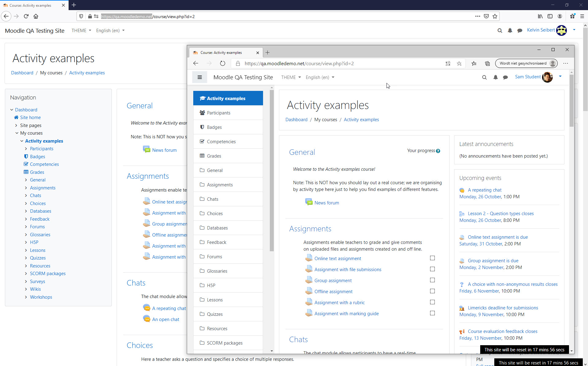Open Lesson 2 - Question types closes event
588x366 pixels.
point(501,213)
